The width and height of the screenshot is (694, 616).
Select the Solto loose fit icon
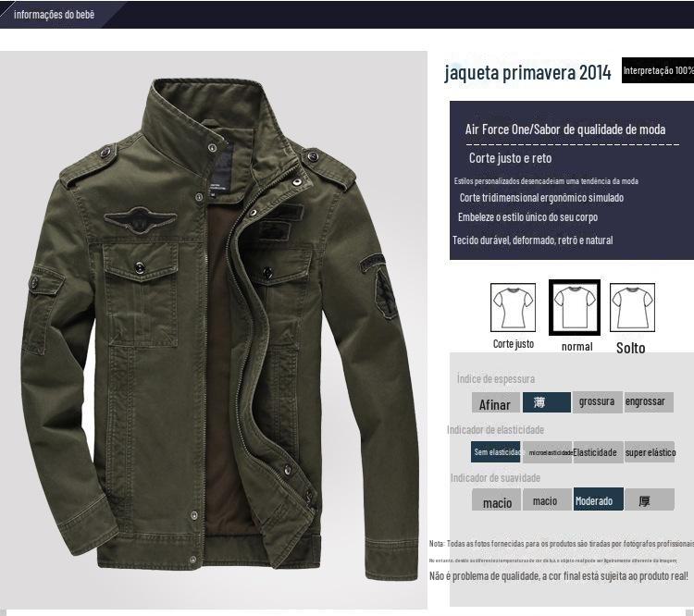(x=632, y=308)
